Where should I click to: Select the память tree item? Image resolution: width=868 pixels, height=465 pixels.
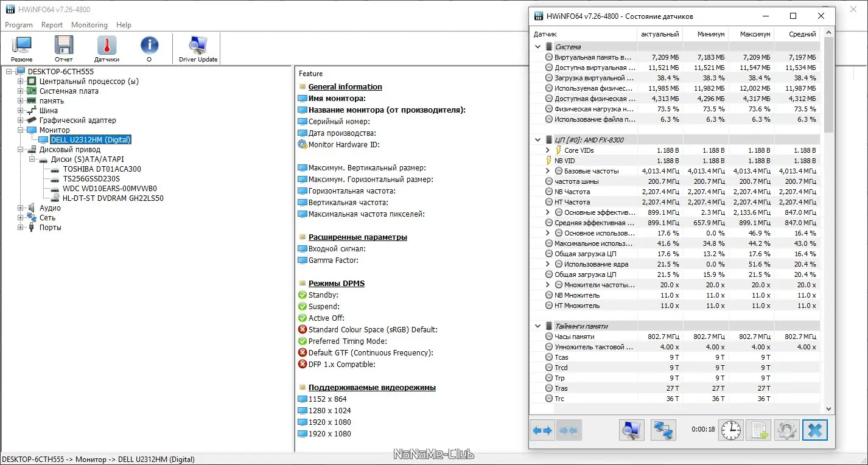click(x=52, y=101)
